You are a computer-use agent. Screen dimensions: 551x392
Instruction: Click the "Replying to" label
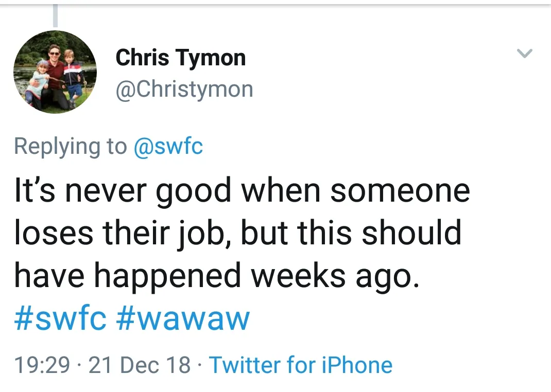(x=71, y=147)
